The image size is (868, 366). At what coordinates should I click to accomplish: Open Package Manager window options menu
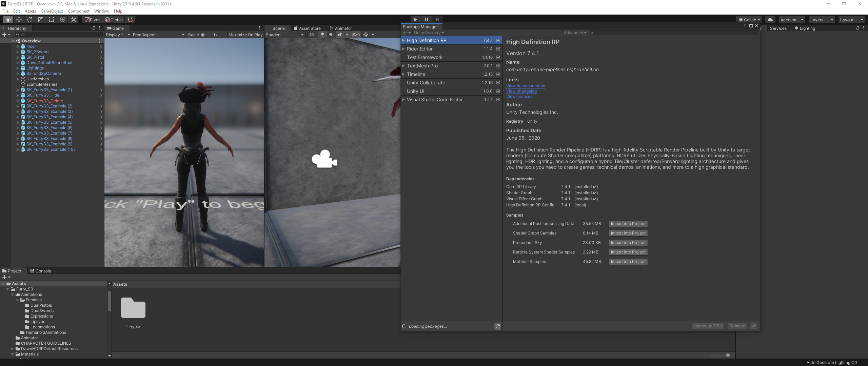pyautogui.click(x=745, y=26)
